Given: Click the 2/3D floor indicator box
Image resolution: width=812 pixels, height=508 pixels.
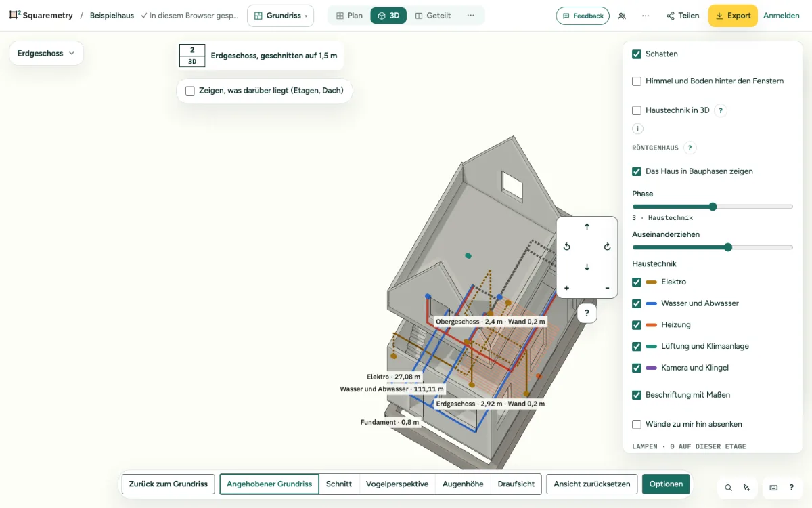Looking at the screenshot, I should point(192,56).
